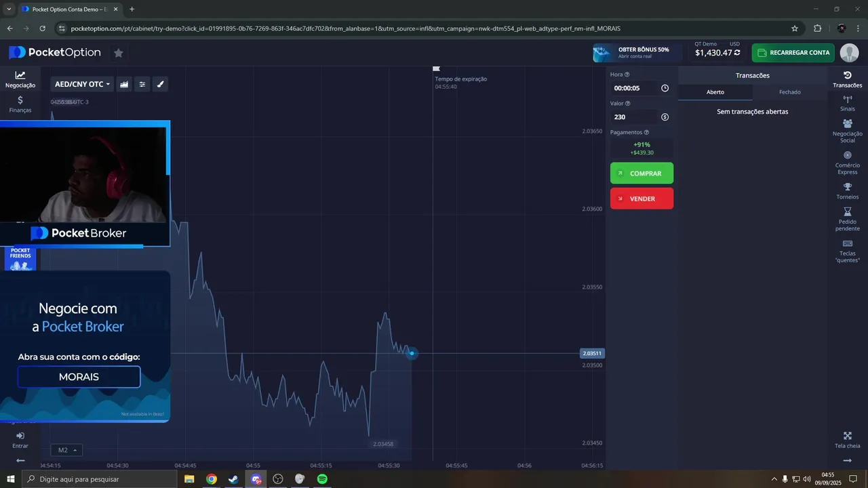Open Windows notification center
The width and height of the screenshot is (868, 488).
click(x=853, y=479)
